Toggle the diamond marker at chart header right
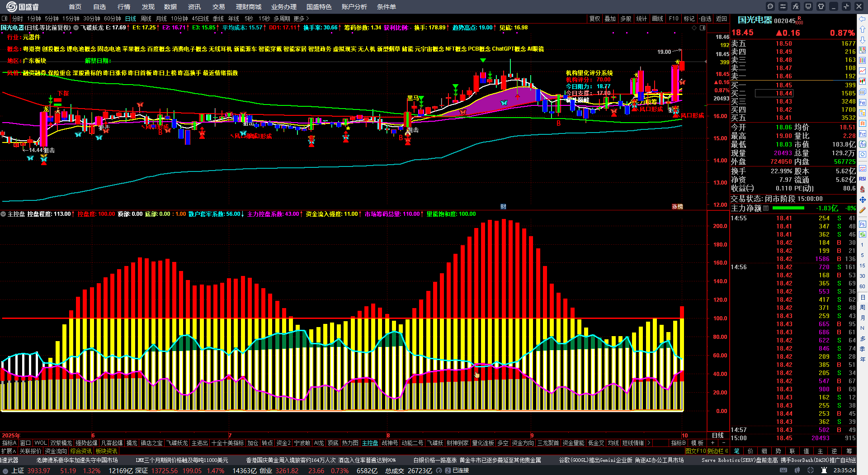Screen dimensions: 868x475 [694, 28]
